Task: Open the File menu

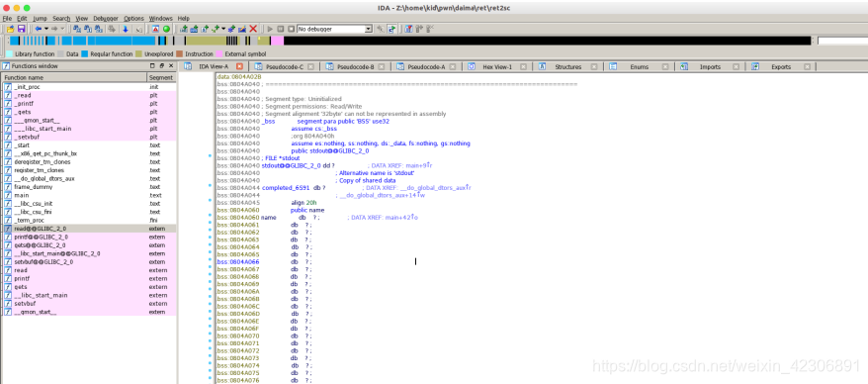Action: (7, 18)
